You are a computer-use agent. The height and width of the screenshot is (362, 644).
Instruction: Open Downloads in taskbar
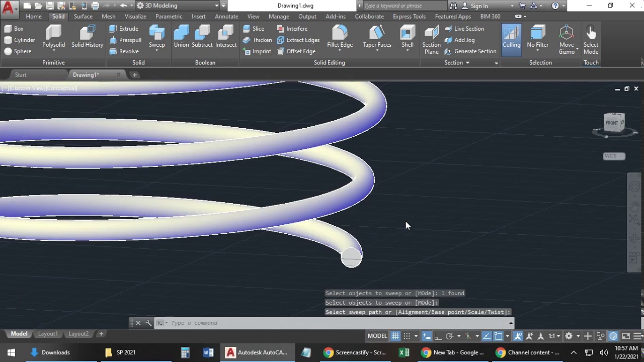pos(50,352)
